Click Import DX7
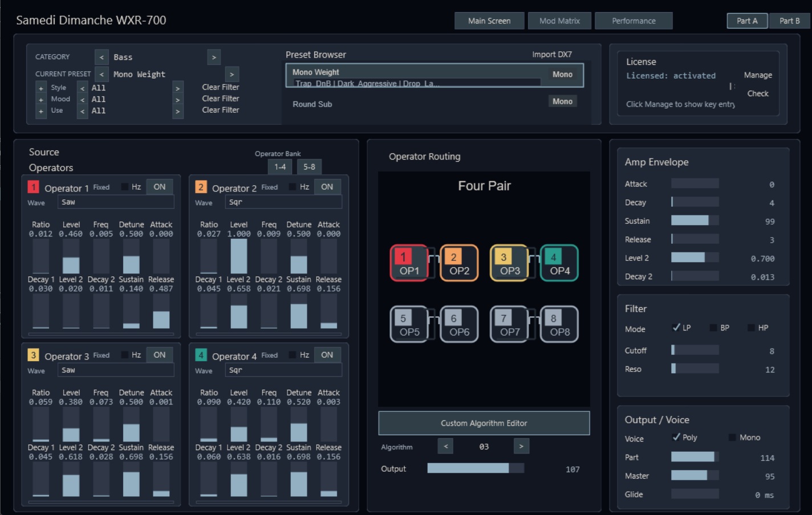The width and height of the screenshot is (812, 515). pyautogui.click(x=552, y=55)
